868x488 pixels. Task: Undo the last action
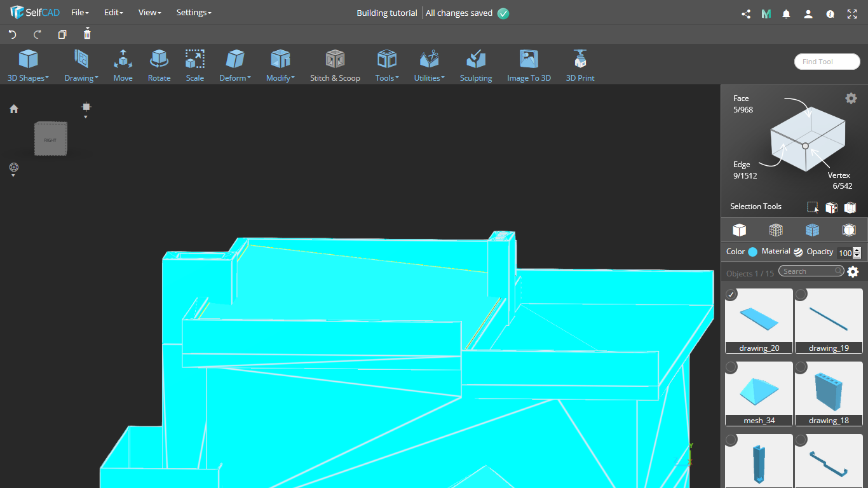(x=12, y=34)
